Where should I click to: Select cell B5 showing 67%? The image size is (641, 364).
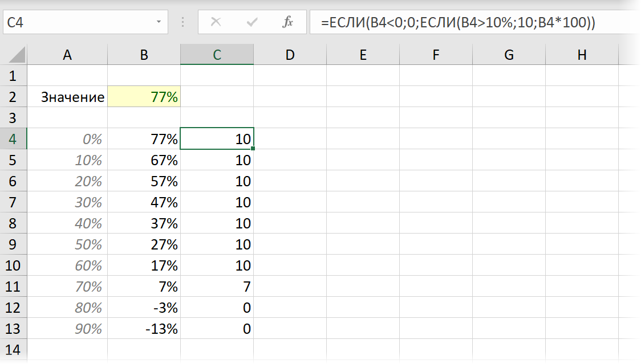144,159
